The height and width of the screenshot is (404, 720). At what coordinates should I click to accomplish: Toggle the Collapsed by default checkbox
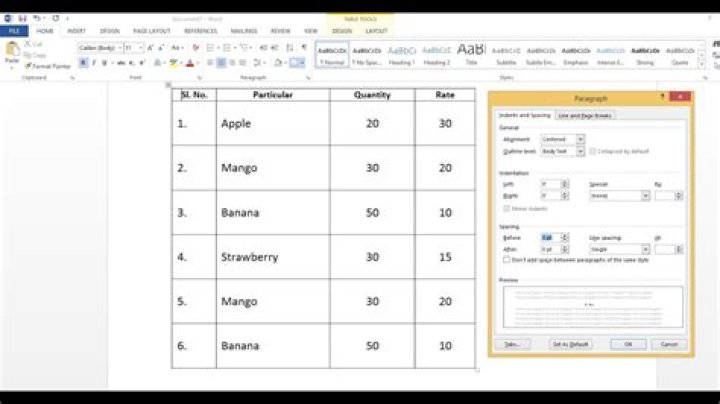click(592, 151)
